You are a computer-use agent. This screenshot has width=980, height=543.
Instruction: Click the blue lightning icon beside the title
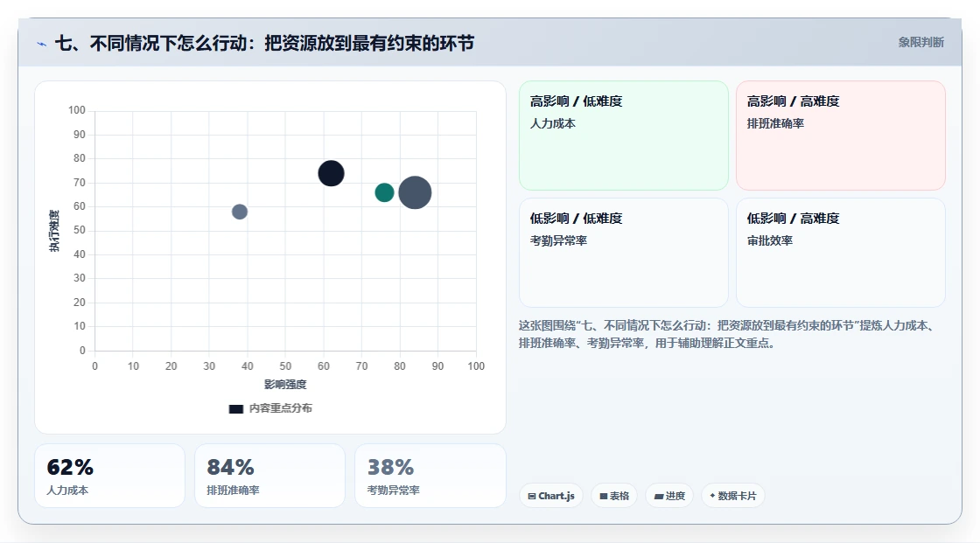tap(41, 44)
